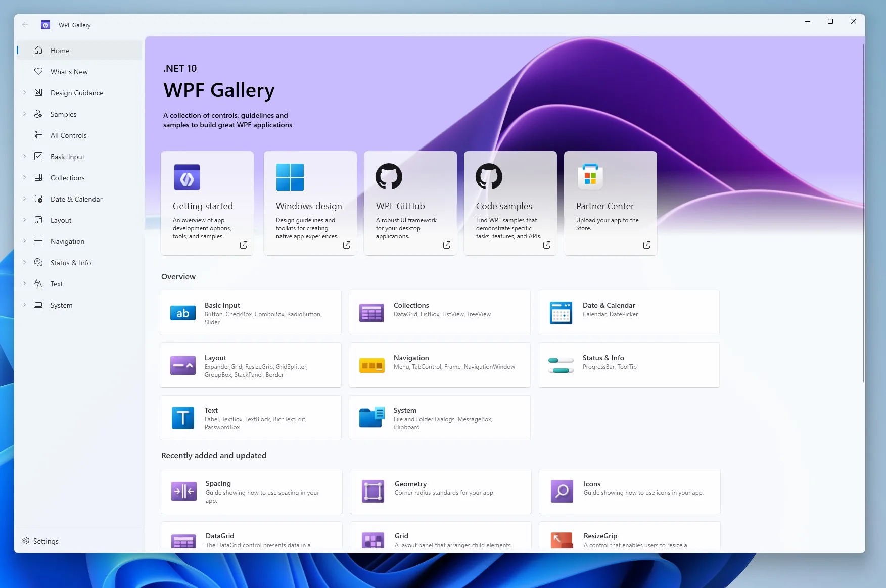The image size is (886, 588).
Task: Expand the Basic Input chevron in sidebar
Action: pos(24,156)
